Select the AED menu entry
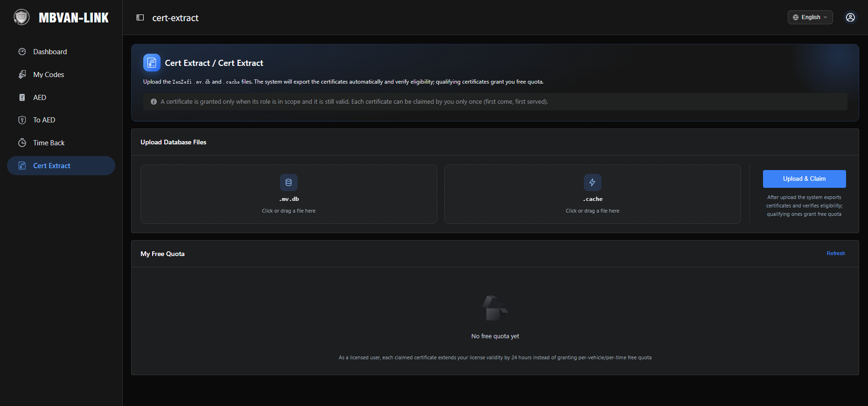The width and height of the screenshot is (868, 406). tap(61, 97)
